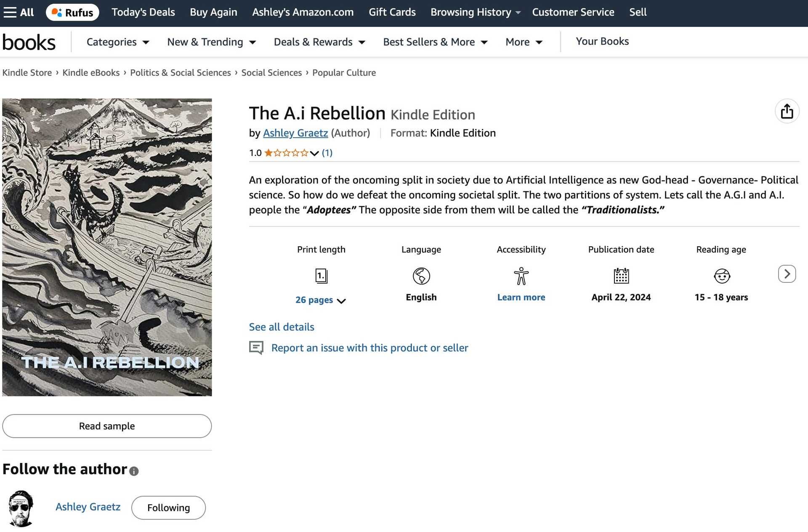This screenshot has height=532, width=808.
Task: Click the book cover thumbnail
Action: click(107, 247)
